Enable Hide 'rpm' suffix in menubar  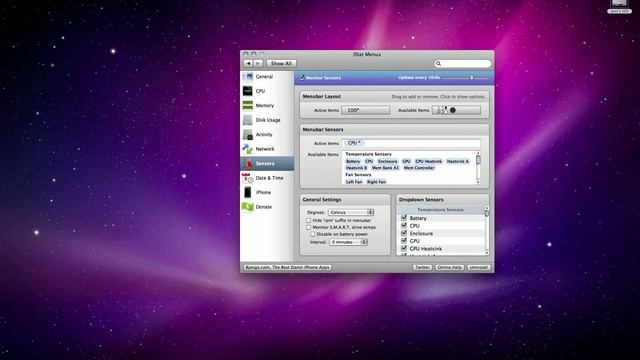pyautogui.click(x=309, y=220)
